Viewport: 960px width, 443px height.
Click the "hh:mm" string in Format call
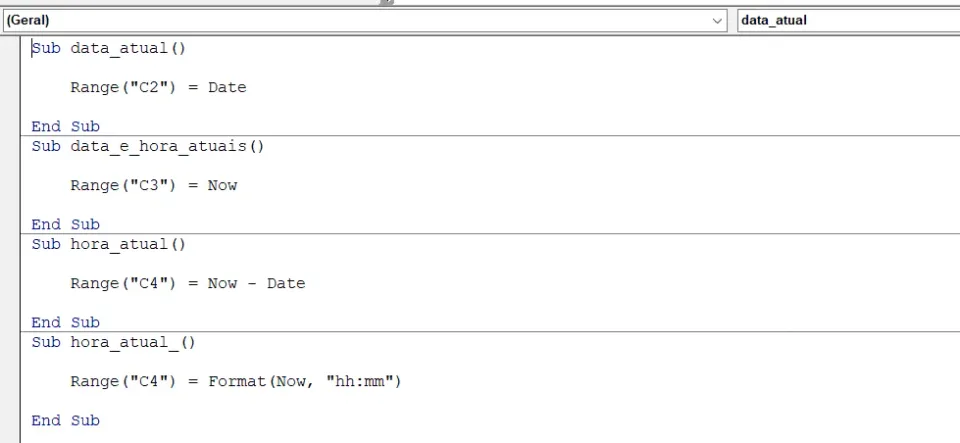click(359, 381)
